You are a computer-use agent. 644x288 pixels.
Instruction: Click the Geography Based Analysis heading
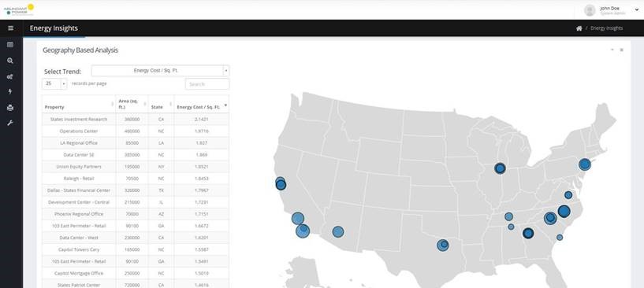80,50
